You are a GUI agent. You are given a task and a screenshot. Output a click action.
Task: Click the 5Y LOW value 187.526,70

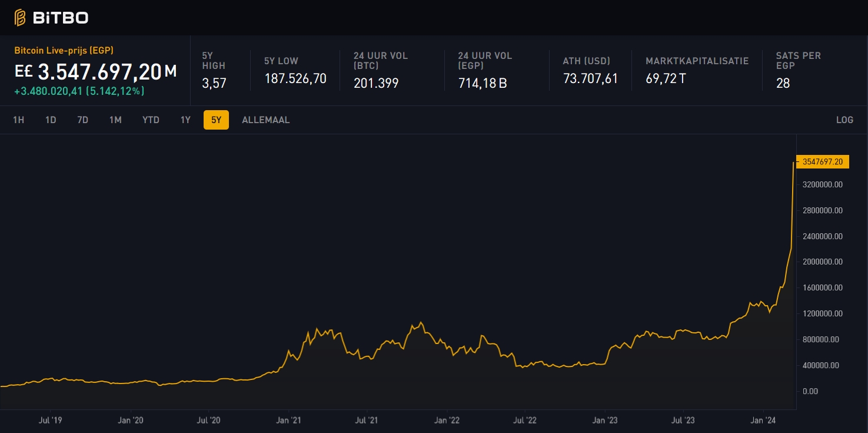[x=295, y=78]
